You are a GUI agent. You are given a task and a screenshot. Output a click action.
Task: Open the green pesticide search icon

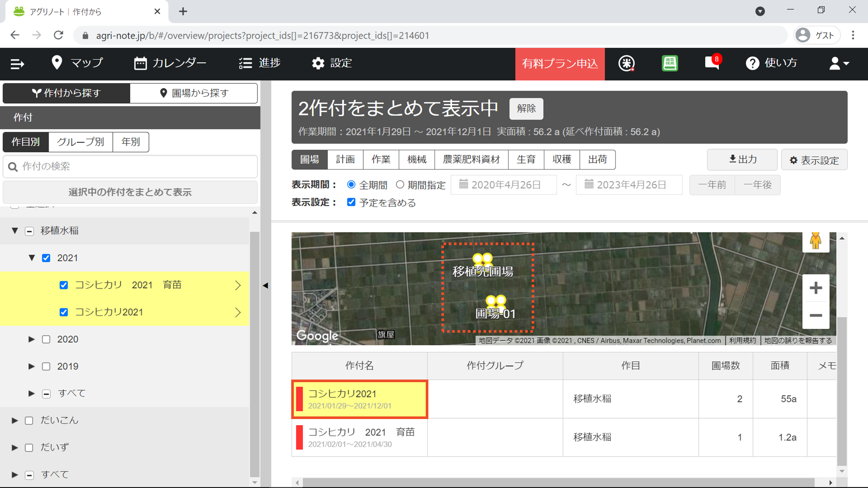[x=670, y=63]
